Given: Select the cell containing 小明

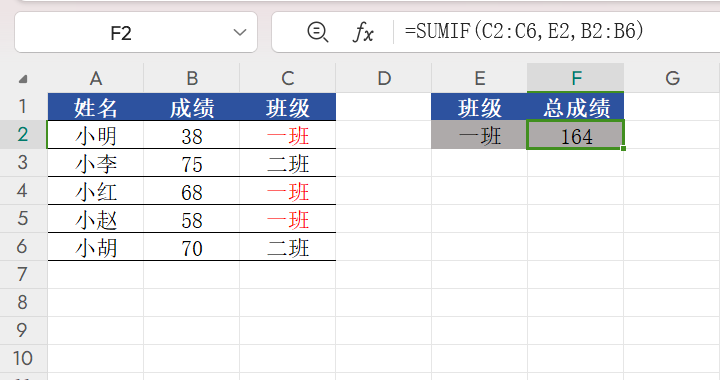Looking at the screenshot, I should [96, 135].
